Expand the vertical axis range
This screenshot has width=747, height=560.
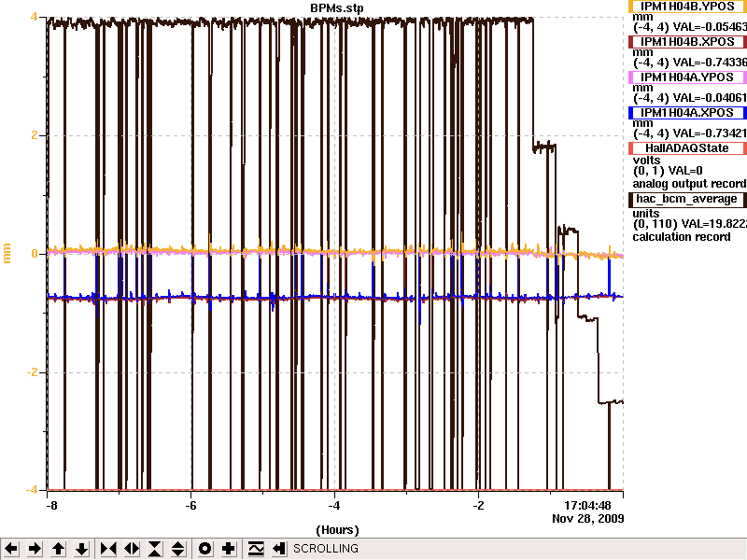click(178, 549)
